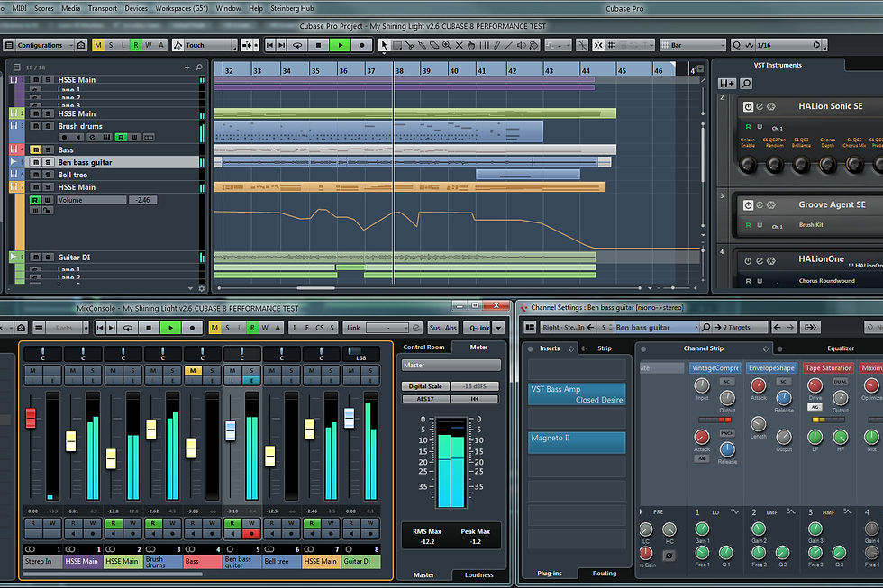Click the Sus button in MixConsole
883x588 pixels.
[434, 328]
